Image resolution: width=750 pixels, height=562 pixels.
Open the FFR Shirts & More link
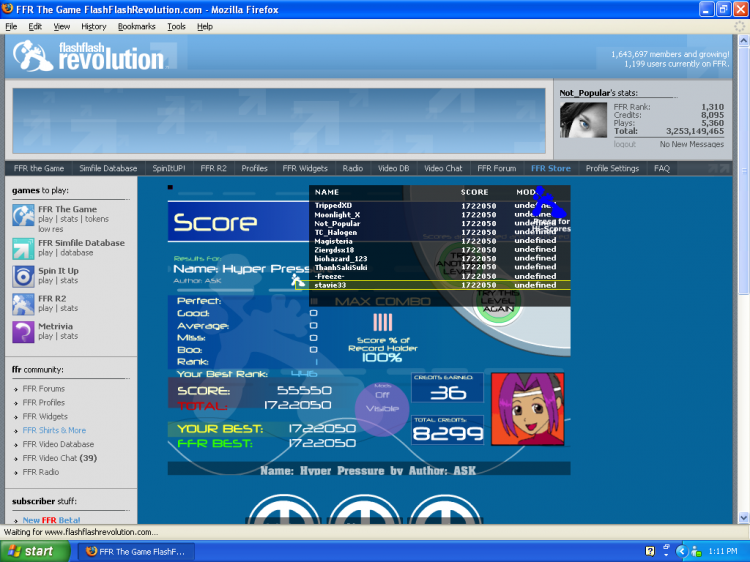coord(54,430)
